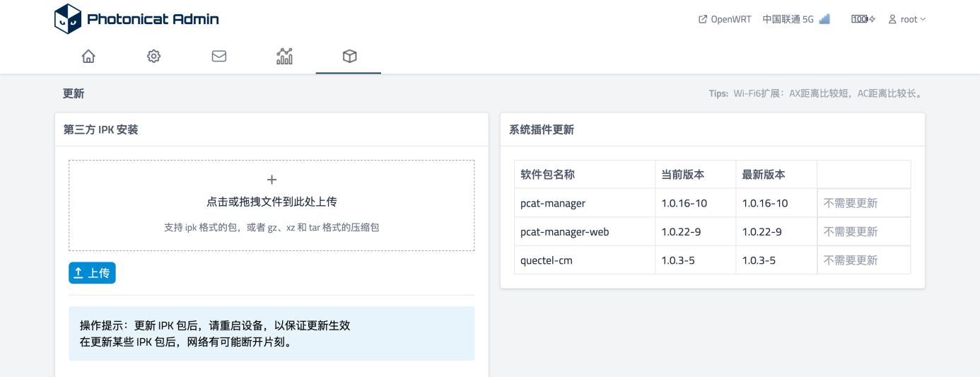The width and height of the screenshot is (980, 377).
Task: Open the statistics chart tab
Action: (284, 57)
